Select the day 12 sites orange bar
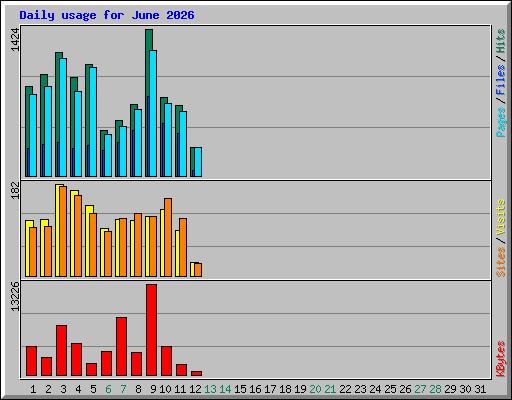Image resolution: width=512 pixels, height=400 pixels. [198, 270]
